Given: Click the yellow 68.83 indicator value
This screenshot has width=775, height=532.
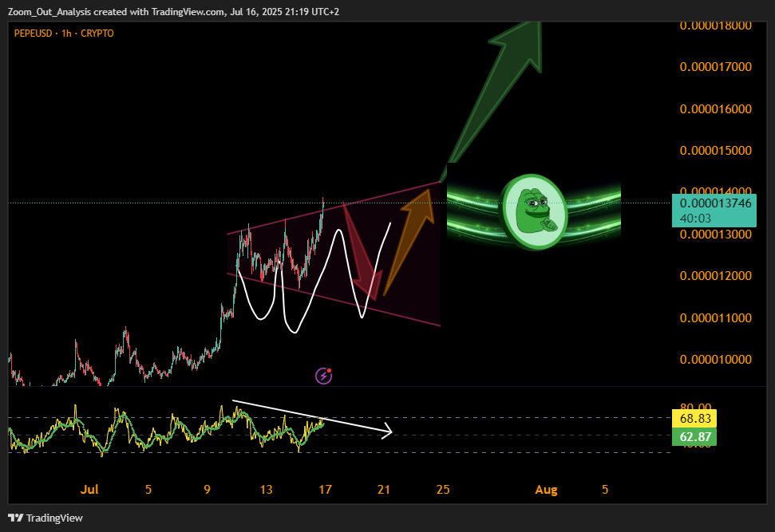Looking at the screenshot, I should click(x=695, y=419).
